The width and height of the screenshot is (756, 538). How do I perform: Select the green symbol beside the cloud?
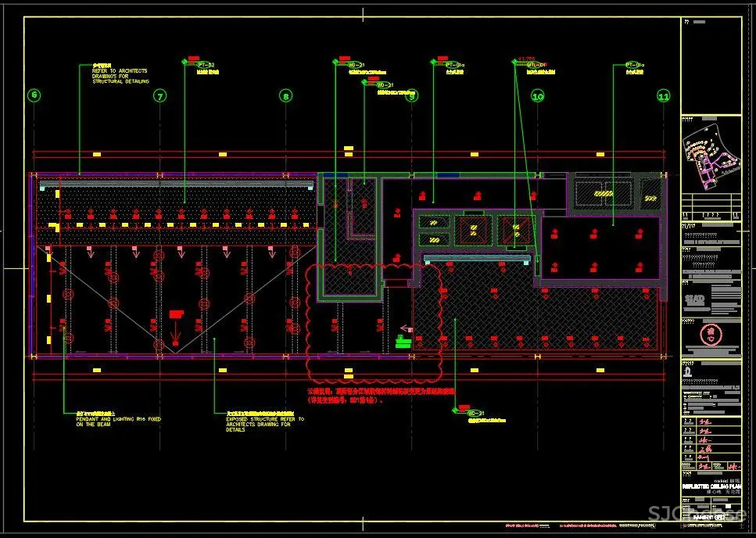(403, 340)
